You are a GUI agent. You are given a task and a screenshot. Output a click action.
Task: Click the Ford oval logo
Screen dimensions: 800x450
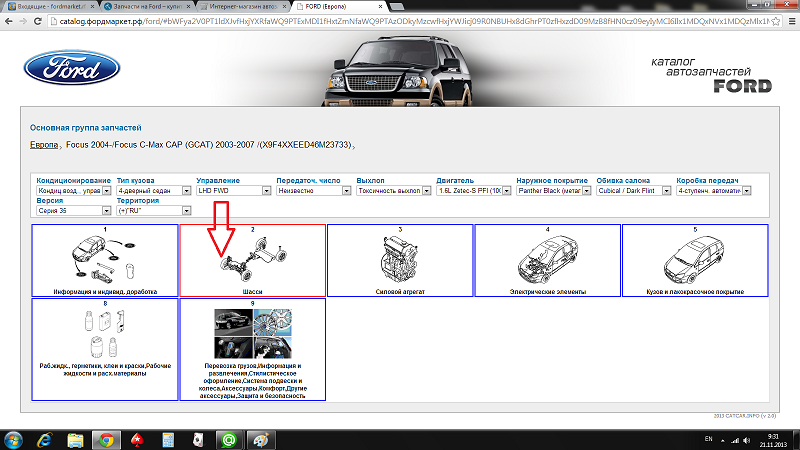tap(72, 68)
